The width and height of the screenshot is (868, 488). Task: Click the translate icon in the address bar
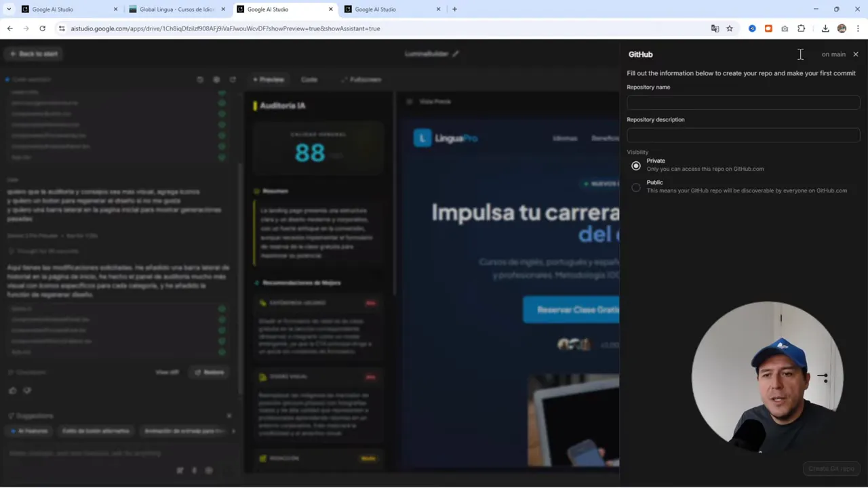tap(715, 28)
